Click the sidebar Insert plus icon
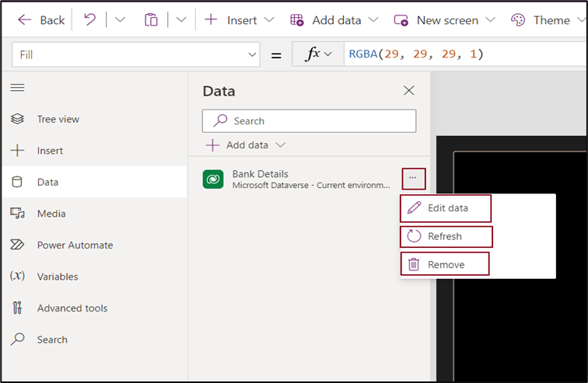Viewport: 588px width, 383px height. [x=17, y=151]
